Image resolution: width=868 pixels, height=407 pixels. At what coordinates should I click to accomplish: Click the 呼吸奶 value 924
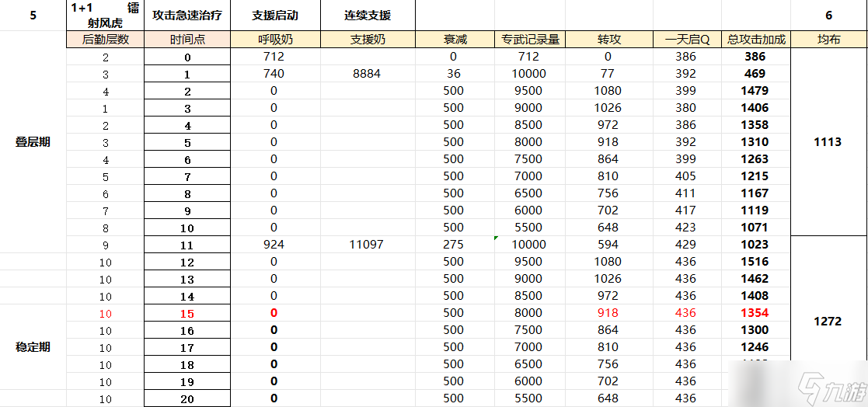coord(274,245)
